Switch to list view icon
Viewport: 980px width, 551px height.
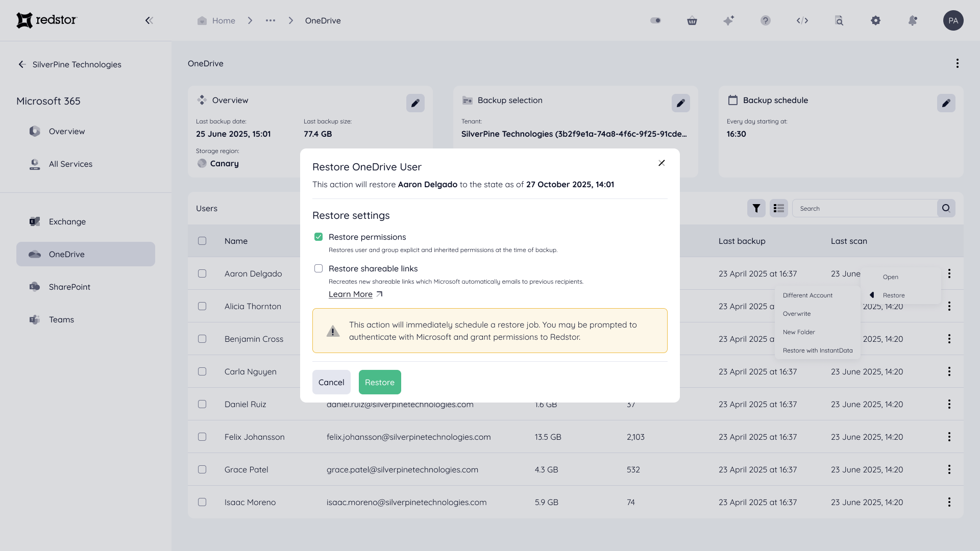click(779, 208)
